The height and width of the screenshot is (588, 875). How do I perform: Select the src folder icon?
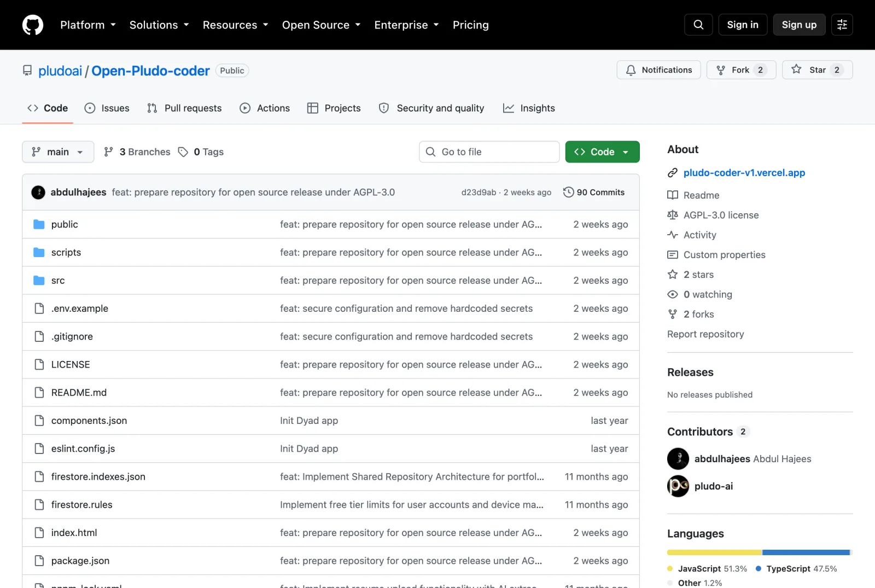(39, 281)
